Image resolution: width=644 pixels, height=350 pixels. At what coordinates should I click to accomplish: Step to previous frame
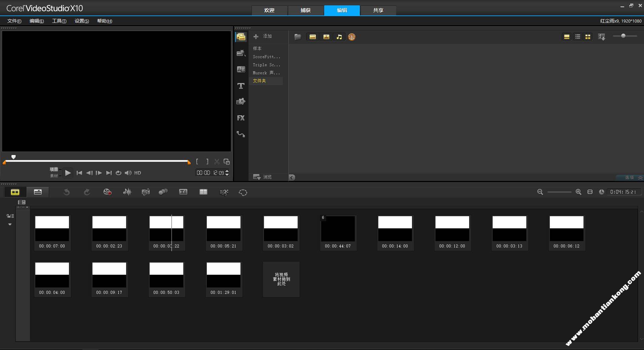click(89, 173)
